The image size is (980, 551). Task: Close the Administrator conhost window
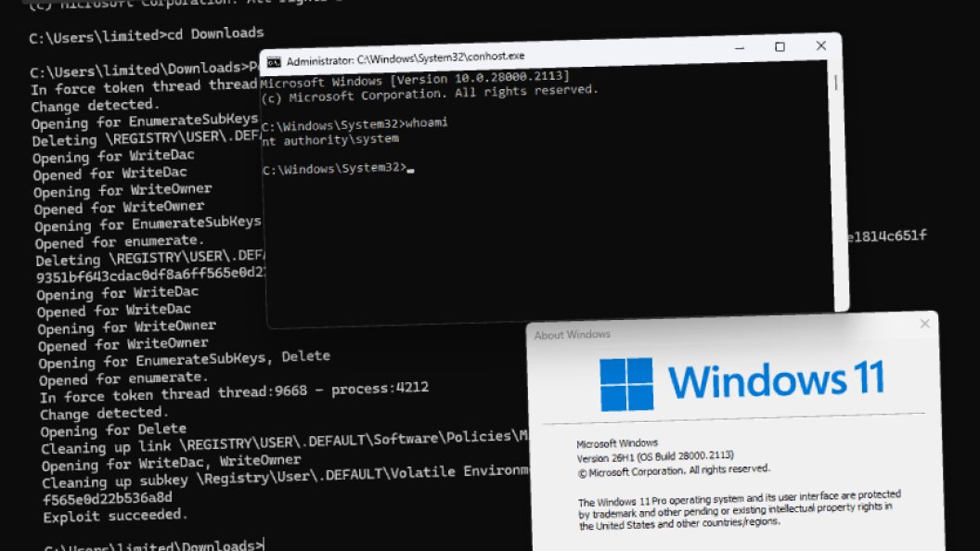point(820,45)
